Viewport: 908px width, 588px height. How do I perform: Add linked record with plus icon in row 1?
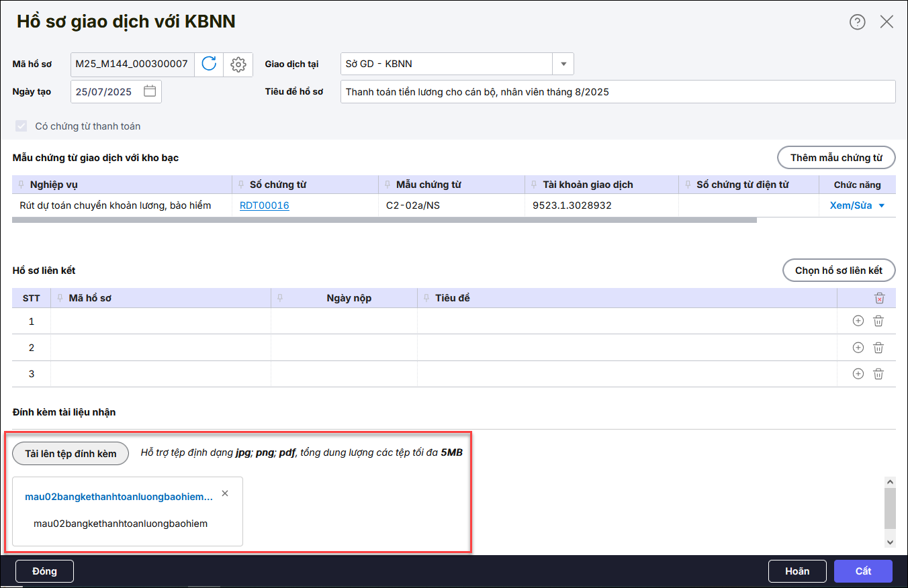coord(858,321)
